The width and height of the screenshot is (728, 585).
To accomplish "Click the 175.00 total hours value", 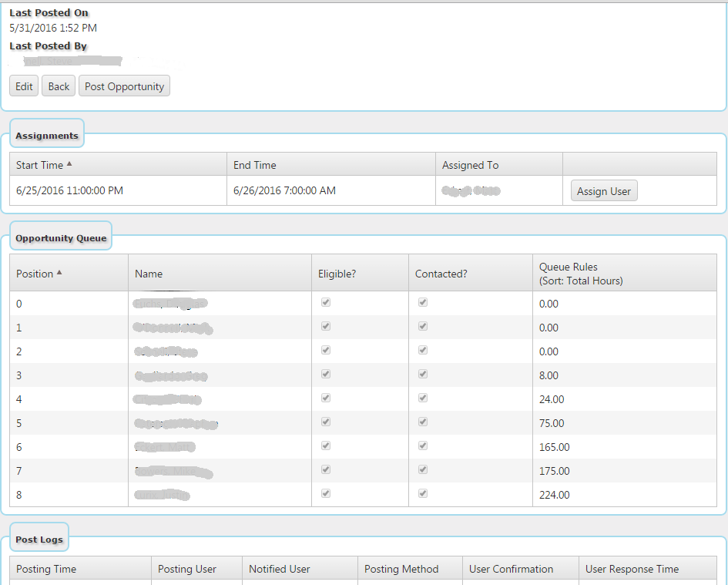I will (555, 471).
